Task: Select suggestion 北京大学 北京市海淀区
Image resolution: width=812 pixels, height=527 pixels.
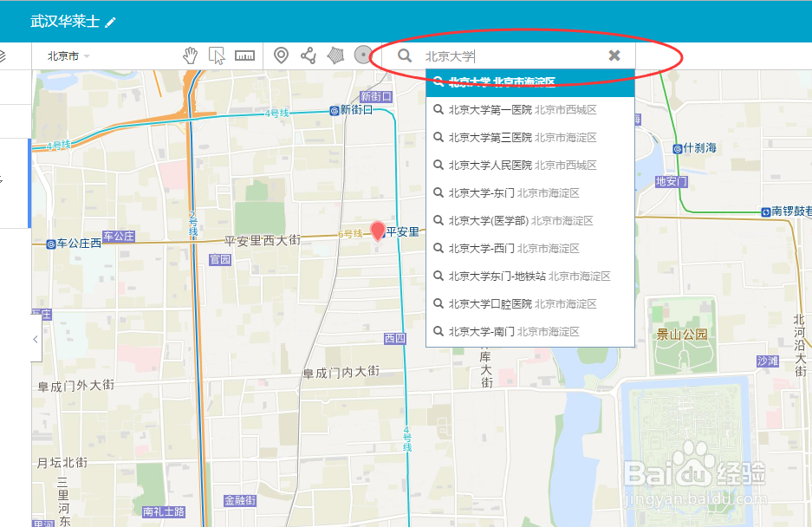Action: pos(530,83)
